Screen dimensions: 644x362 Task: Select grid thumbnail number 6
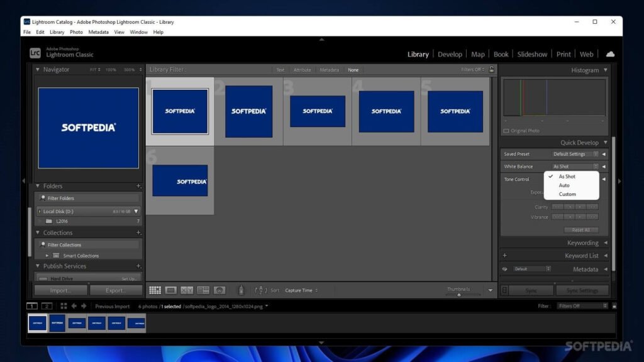click(180, 180)
